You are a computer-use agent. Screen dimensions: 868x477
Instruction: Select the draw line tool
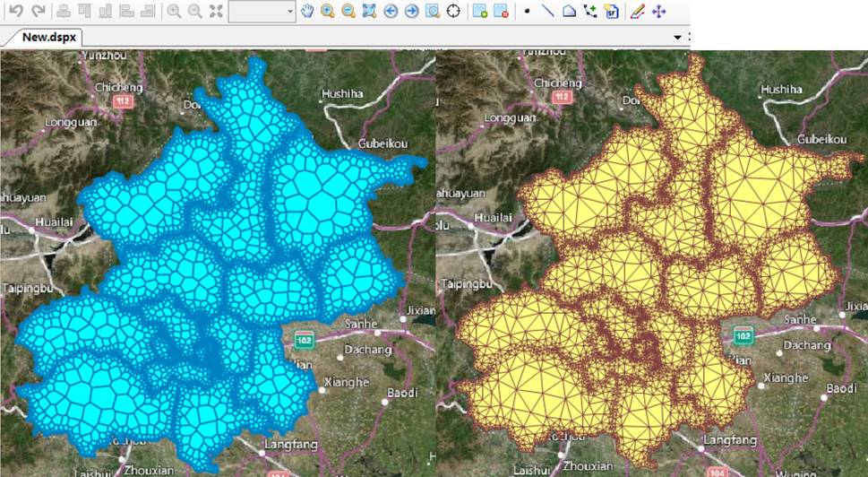click(547, 12)
